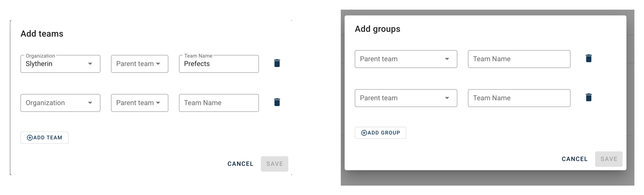Click the plus icon on ADD TEAM
The width and height of the screenshot is (644, 195).
coord(29,137)
